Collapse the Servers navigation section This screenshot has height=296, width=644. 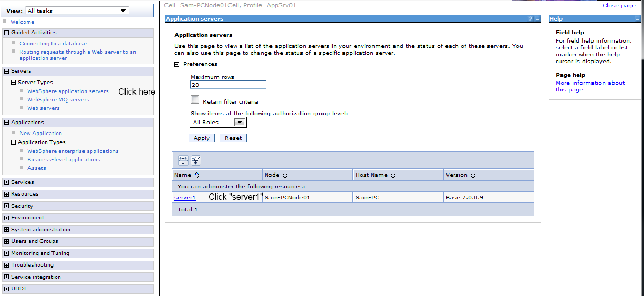coord(7,71)
